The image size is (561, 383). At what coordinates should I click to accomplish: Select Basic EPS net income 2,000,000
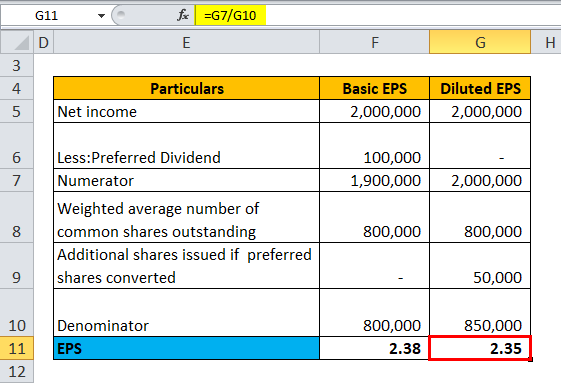(374, 111)
